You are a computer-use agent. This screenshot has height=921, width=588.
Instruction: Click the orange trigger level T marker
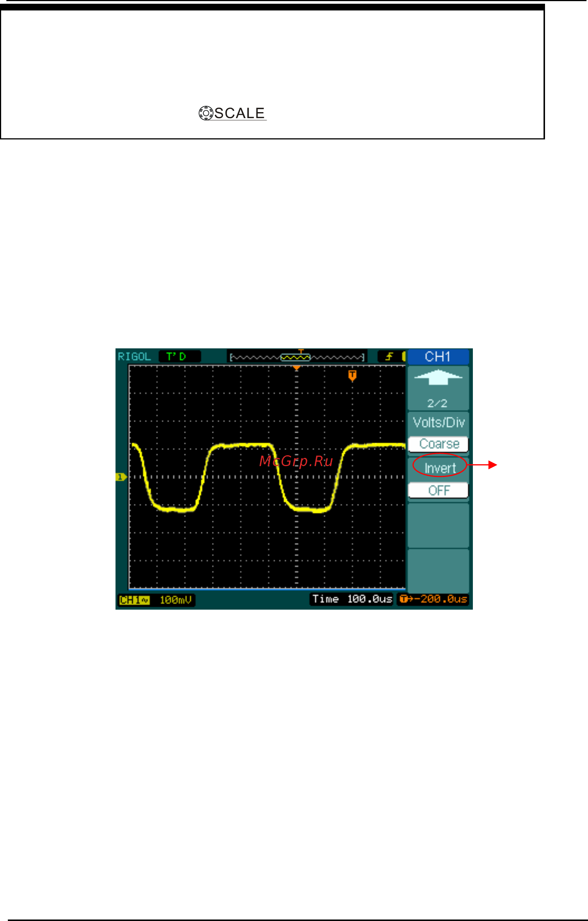click(353, 376)
